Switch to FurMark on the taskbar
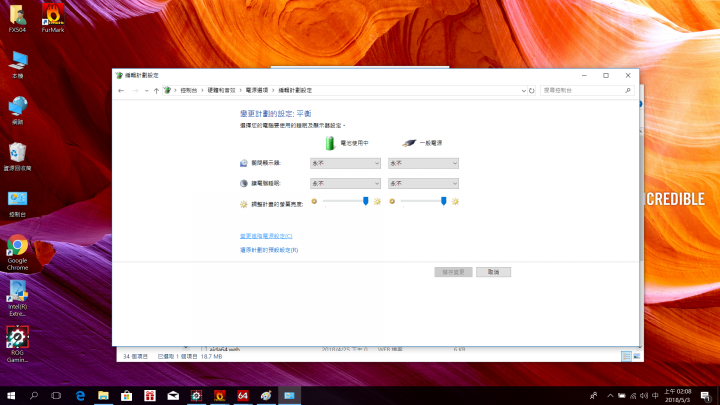This screenshot has height=405, width=720. [x=219, y=395]
